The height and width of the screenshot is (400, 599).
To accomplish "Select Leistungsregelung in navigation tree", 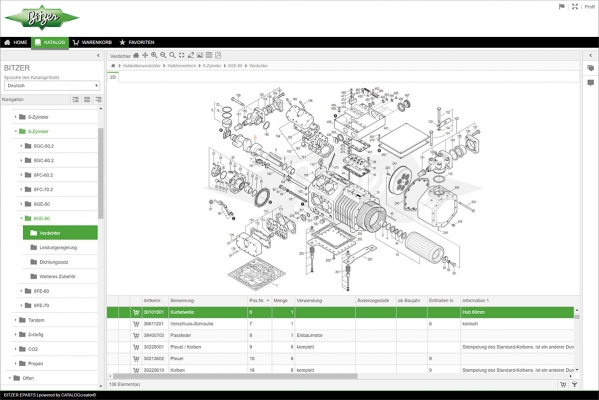I will (x=58, y=248).
